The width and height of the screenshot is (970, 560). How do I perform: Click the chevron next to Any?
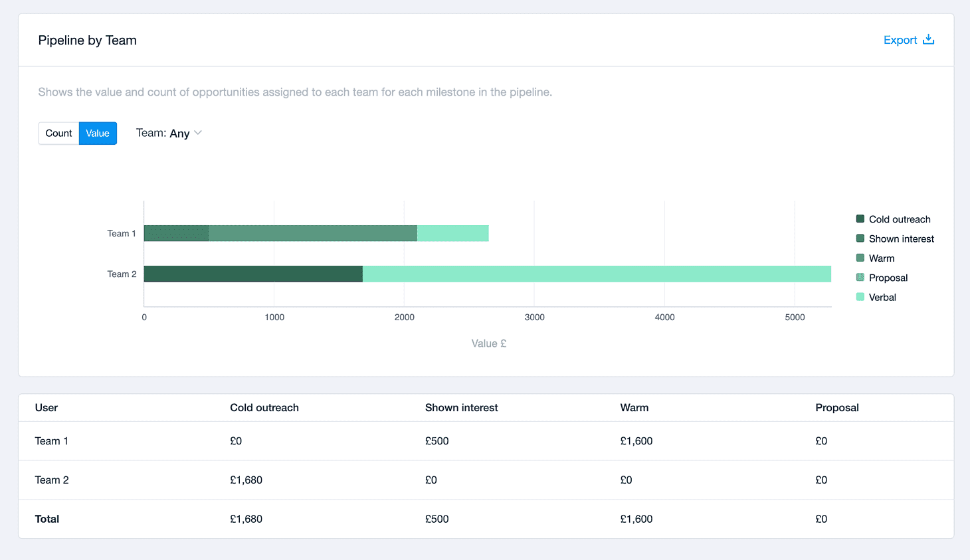[197, 133]
